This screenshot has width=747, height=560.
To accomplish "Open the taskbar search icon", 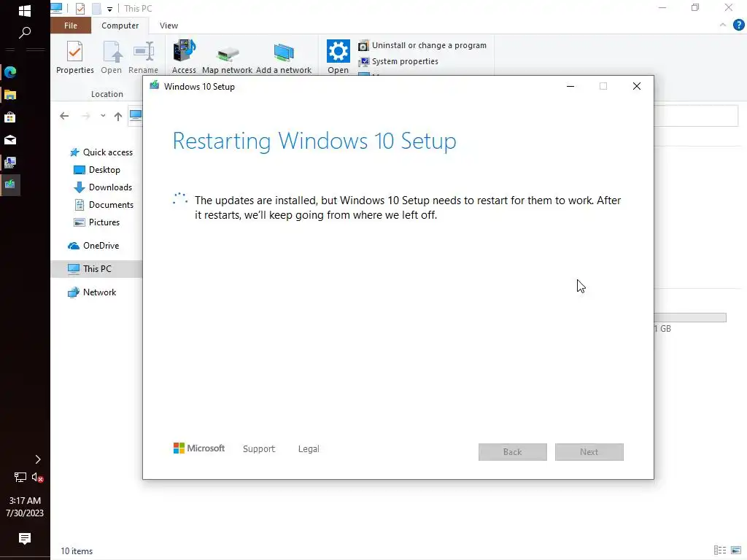I will click(x=24, y=33).
